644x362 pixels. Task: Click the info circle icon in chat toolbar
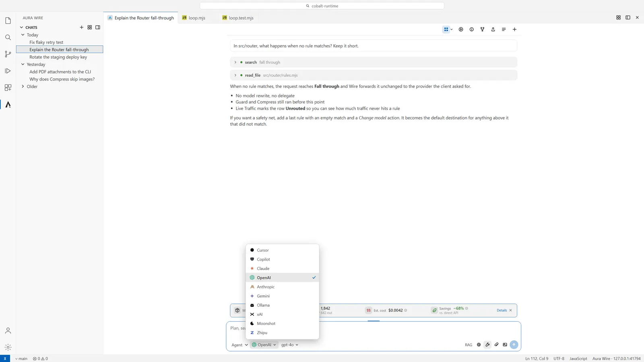pos(471,29)
